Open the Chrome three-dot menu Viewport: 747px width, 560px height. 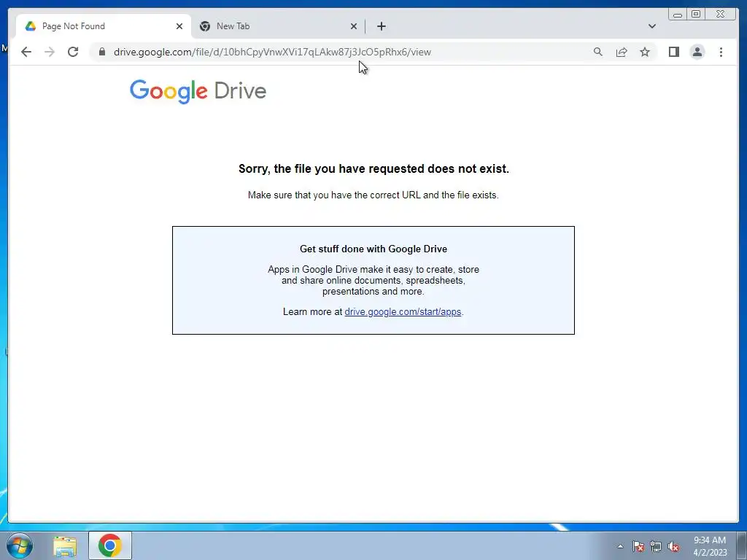(x=721, y=52)
